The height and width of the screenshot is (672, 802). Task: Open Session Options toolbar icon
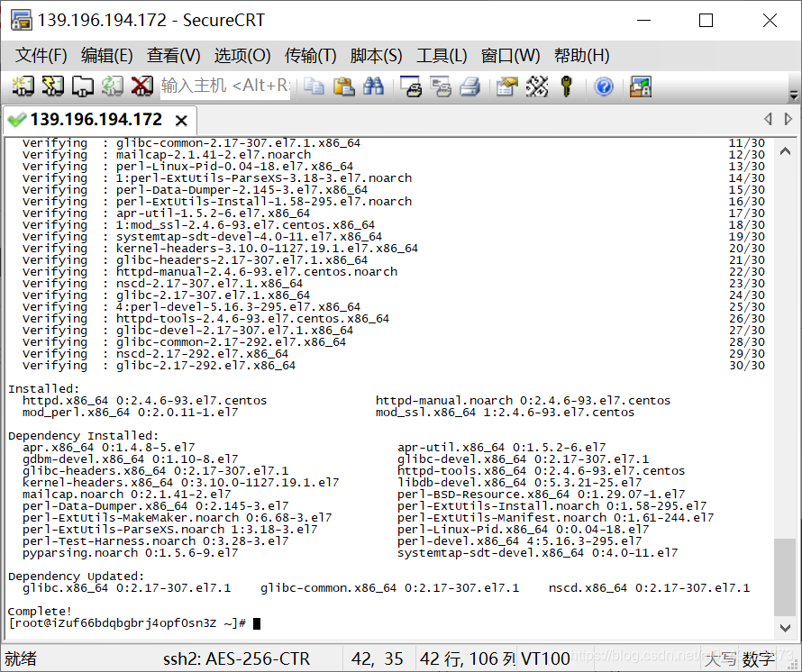tap(507, 86)
